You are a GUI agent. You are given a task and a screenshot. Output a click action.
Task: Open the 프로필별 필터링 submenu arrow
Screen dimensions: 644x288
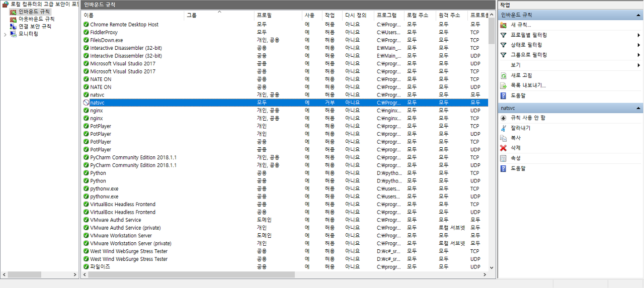pyautogui.click(x=639, y=35)
